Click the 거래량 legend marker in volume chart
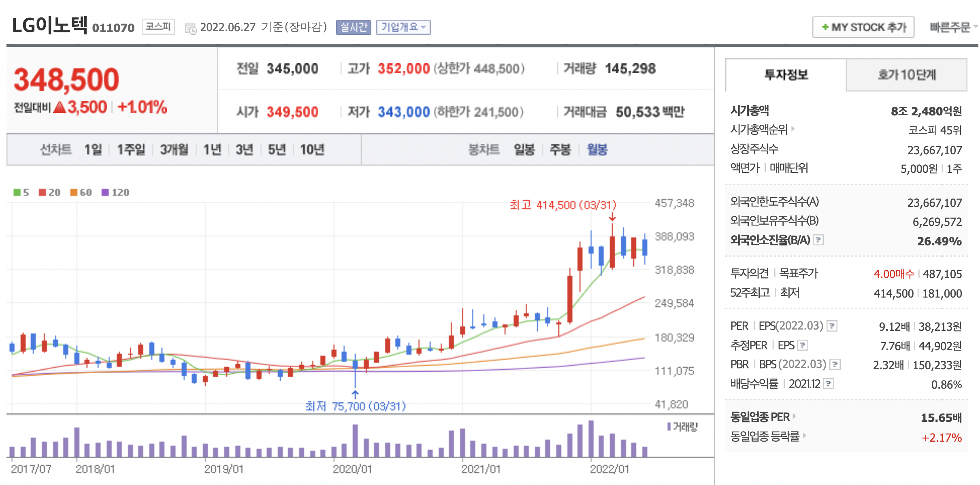Screen dimensions: 980x485 pos(669,427)
